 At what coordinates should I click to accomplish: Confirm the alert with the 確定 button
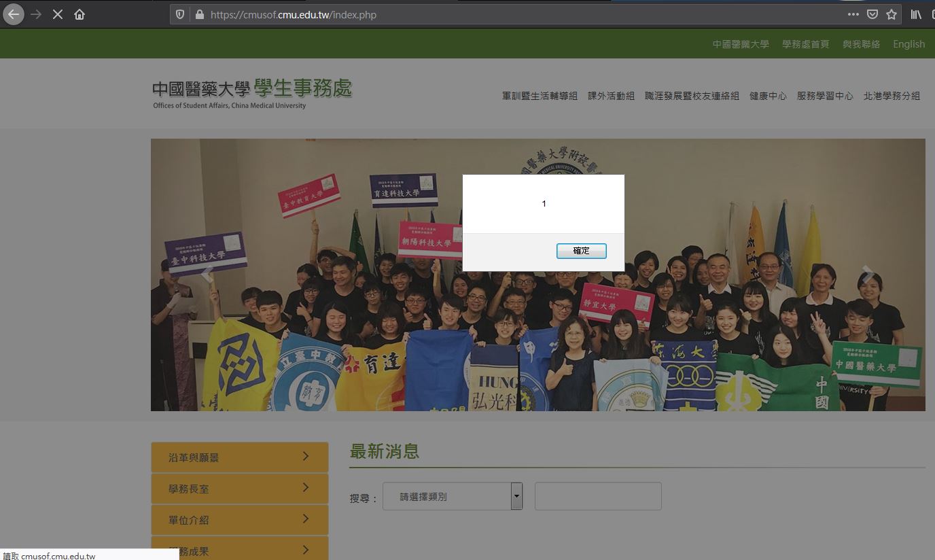point(581,251)
